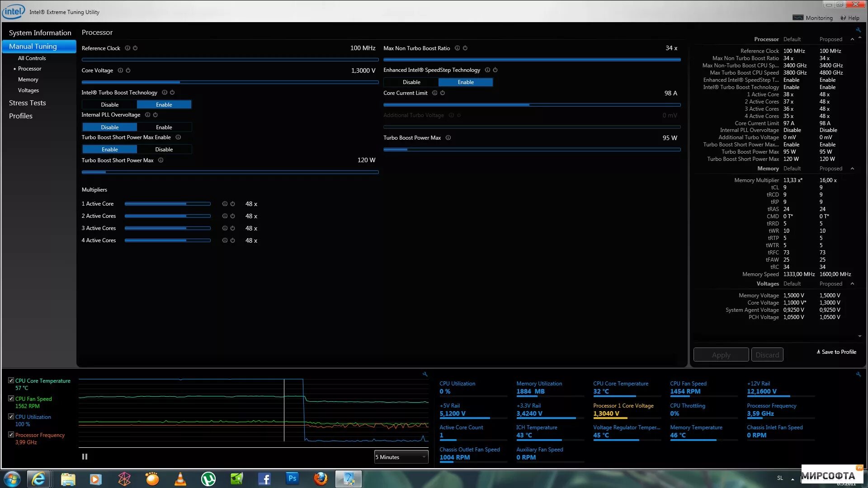Pause the monitoring graph
Screen dimensions: 868x488
(x=85, y=457)
